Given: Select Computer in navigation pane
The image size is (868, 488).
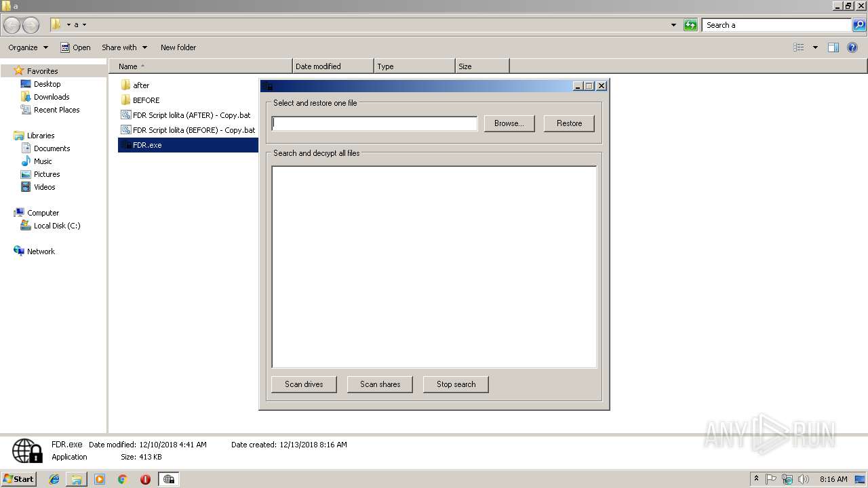Looking at the screenshot, I should (x=43, y=213).
